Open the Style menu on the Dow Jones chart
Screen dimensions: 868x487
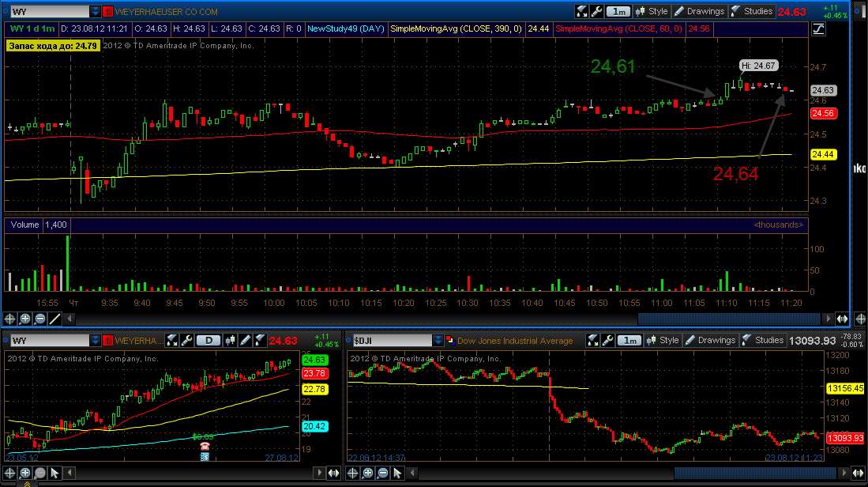[663, 340]
